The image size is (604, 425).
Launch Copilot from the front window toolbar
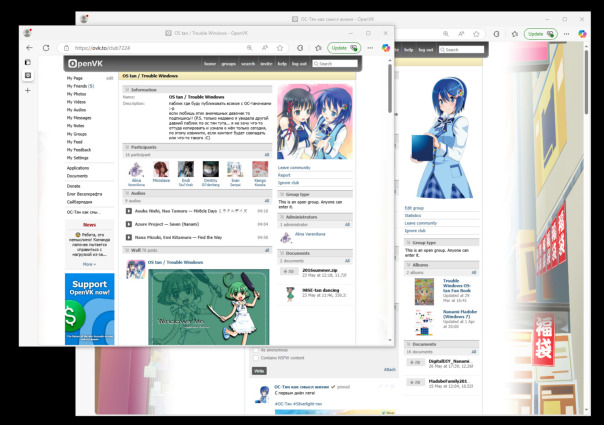tap(386, 48)
